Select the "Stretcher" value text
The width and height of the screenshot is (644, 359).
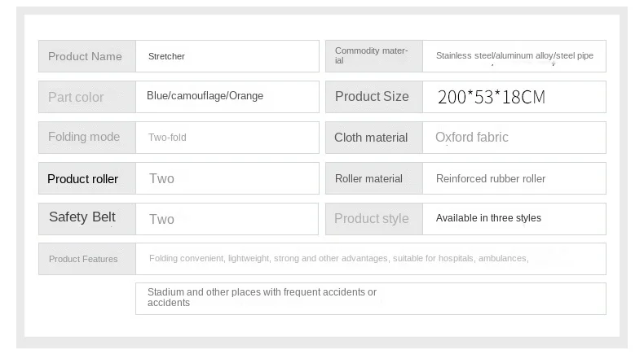click(166, 57)
